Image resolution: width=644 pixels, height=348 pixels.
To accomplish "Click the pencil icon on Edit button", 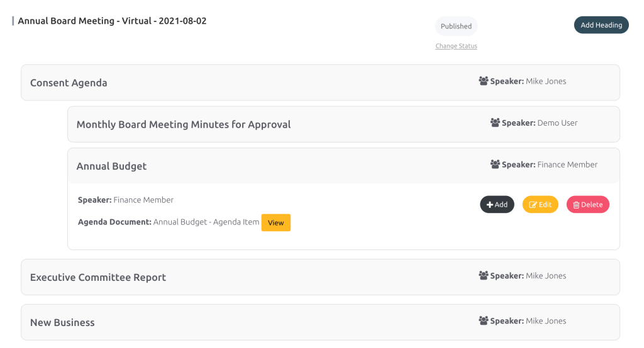I will click(533, 205).
